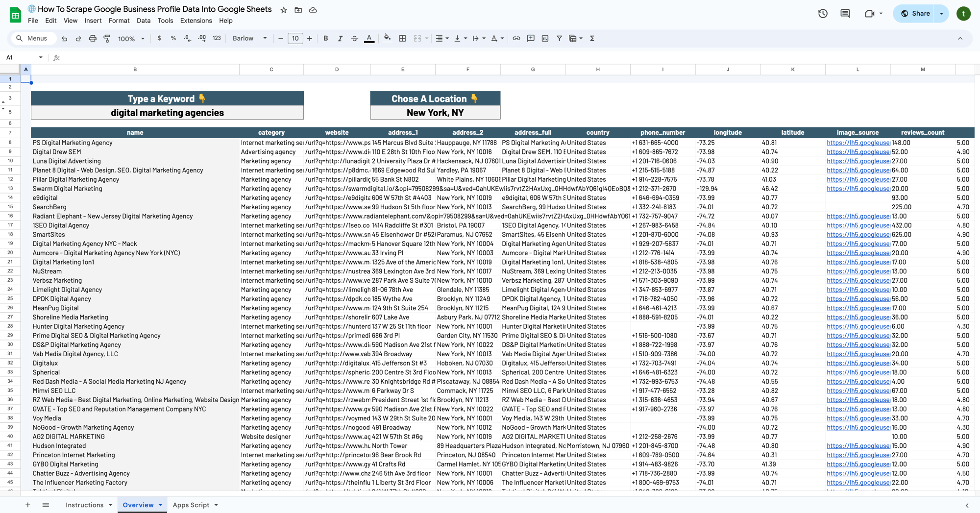This screenshot has height=513, width=980.
Task: Apply strikethrough formatting
Action: point(354,38)
